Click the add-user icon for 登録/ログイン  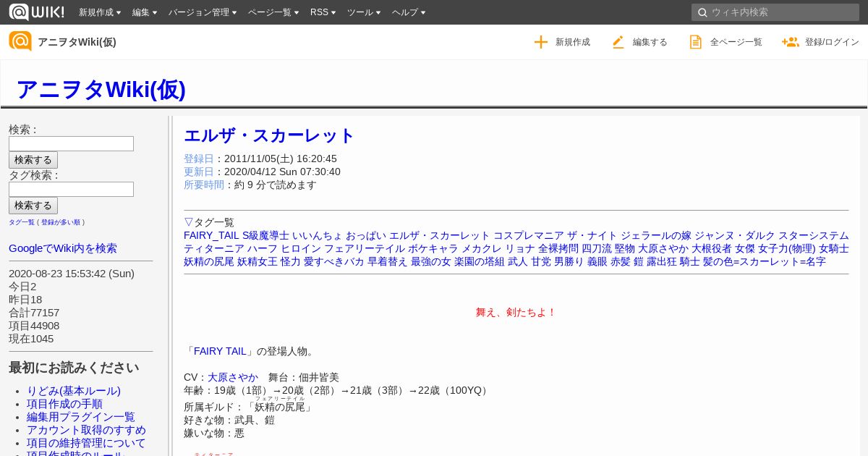(790, 42)
